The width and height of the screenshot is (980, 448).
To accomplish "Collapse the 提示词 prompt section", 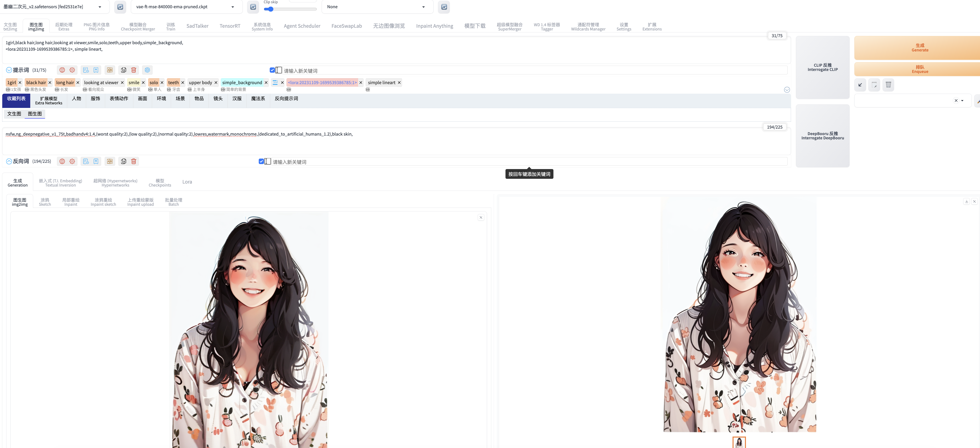I will [x=9, y=70].
